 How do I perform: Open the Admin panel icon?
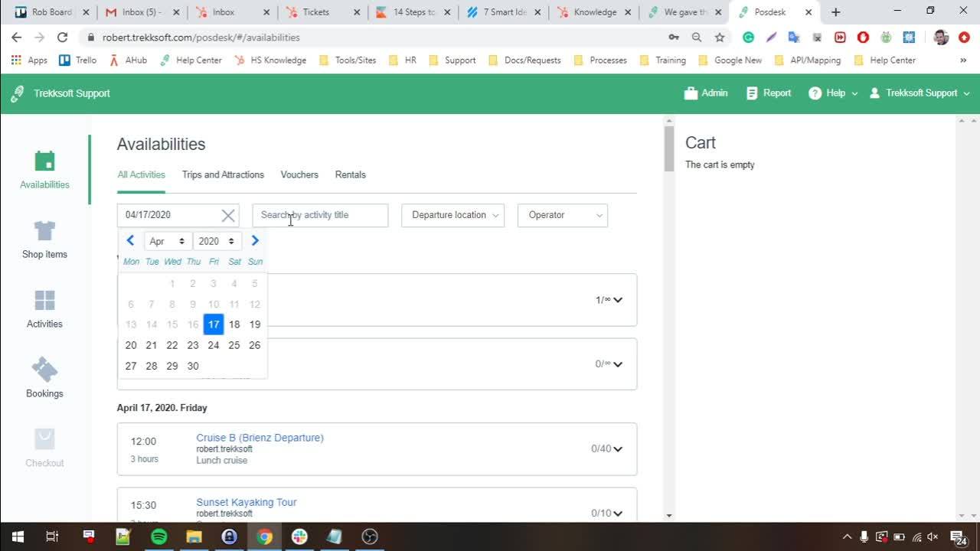(x=690, y=93)
